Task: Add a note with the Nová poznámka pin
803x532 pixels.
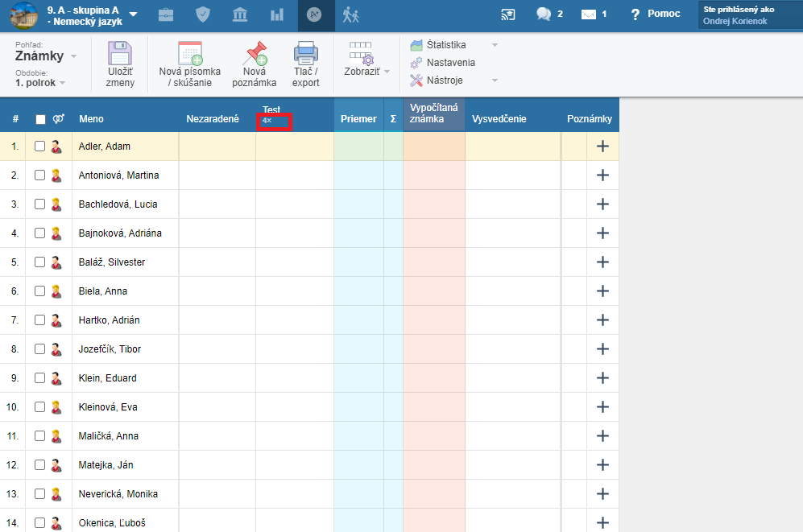Action: click(x=255, y=54)
